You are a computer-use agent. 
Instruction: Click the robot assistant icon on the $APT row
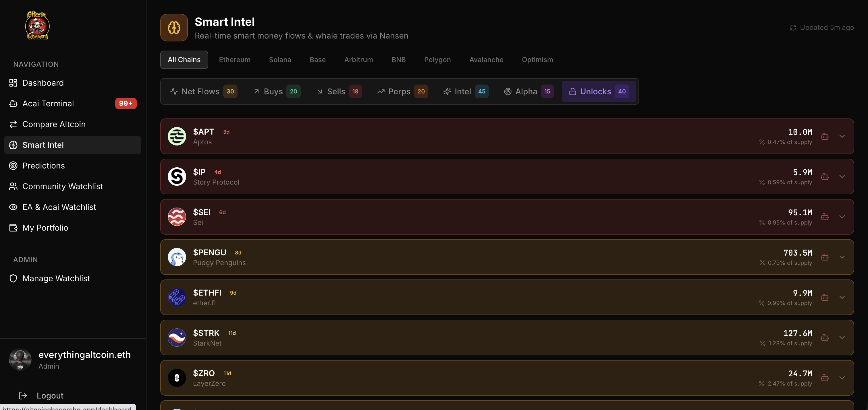(x=825, y=136)
